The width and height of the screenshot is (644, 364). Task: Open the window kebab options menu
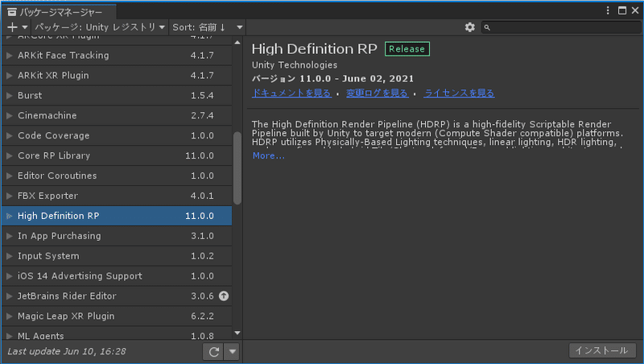click(608, 10)
